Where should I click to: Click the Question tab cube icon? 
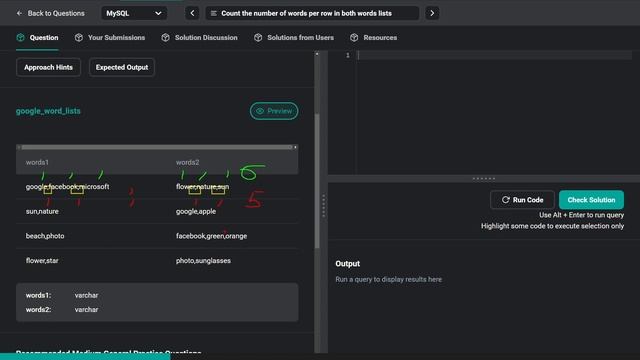point(20,38)
